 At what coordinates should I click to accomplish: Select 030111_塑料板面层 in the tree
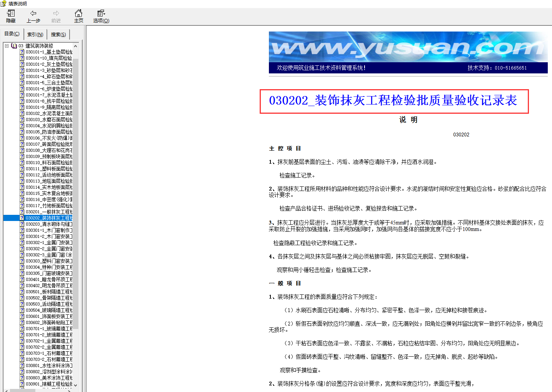49,169
